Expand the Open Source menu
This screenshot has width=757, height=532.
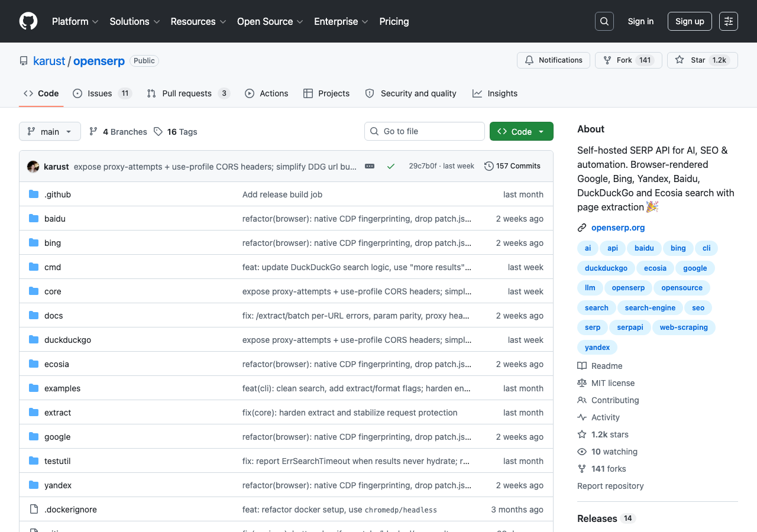270,21
